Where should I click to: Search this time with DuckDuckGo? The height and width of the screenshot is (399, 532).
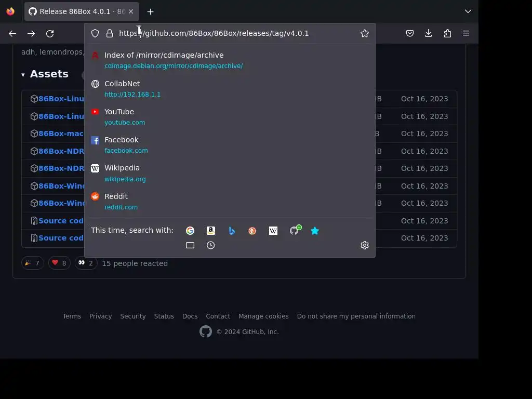pyautogui.click(x=252, y=231)
